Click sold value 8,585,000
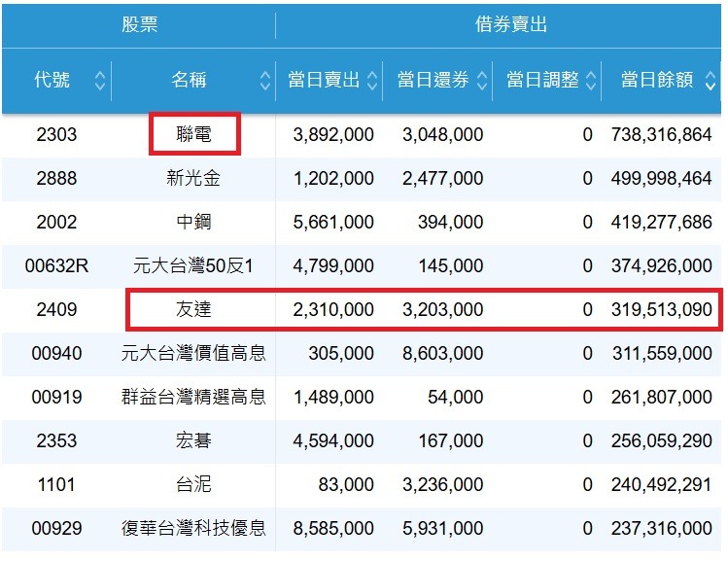The height and width of the screenshot is (561, 728). (x=333, y=529)
